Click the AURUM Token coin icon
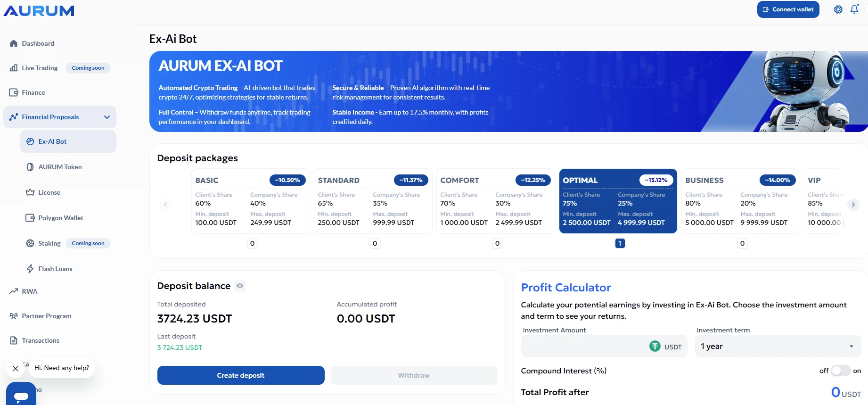868x405 pixels. (30, 167)
